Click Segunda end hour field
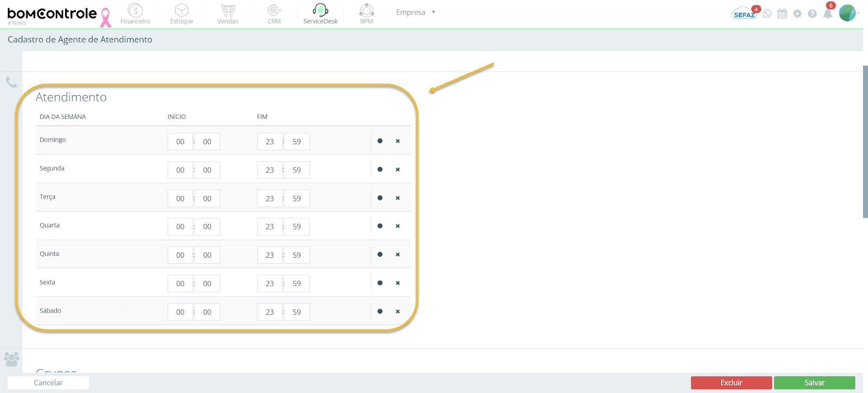 pyautogui.click(x=270, y=170)
